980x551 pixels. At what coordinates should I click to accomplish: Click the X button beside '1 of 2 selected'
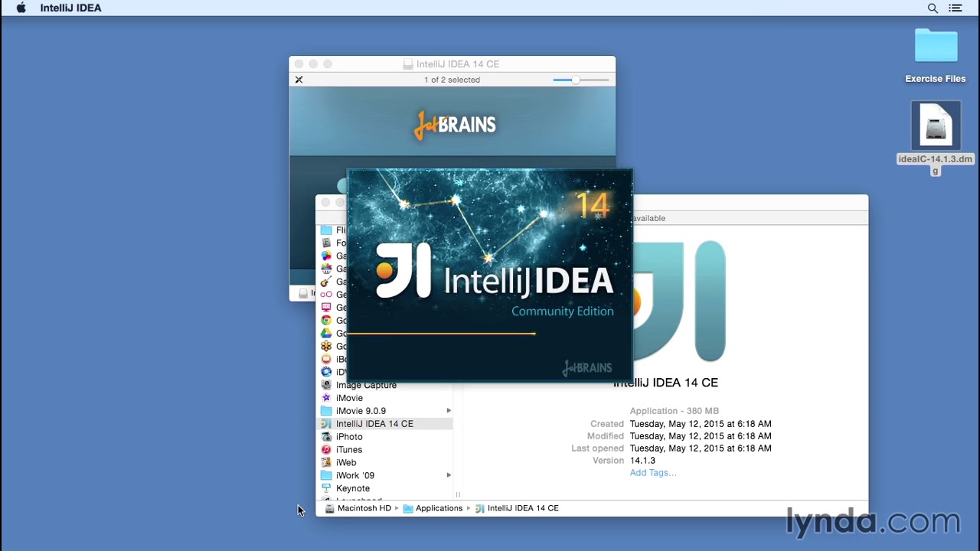pyautogui.click(x=299, y=80)
